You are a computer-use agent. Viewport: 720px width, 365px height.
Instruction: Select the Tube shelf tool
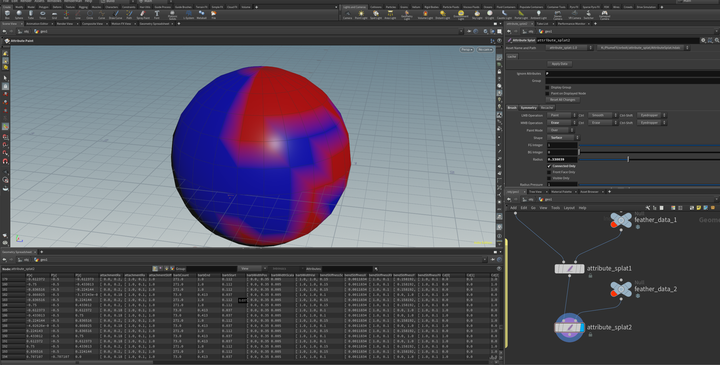pyautogui.click(x=31, y=15)
